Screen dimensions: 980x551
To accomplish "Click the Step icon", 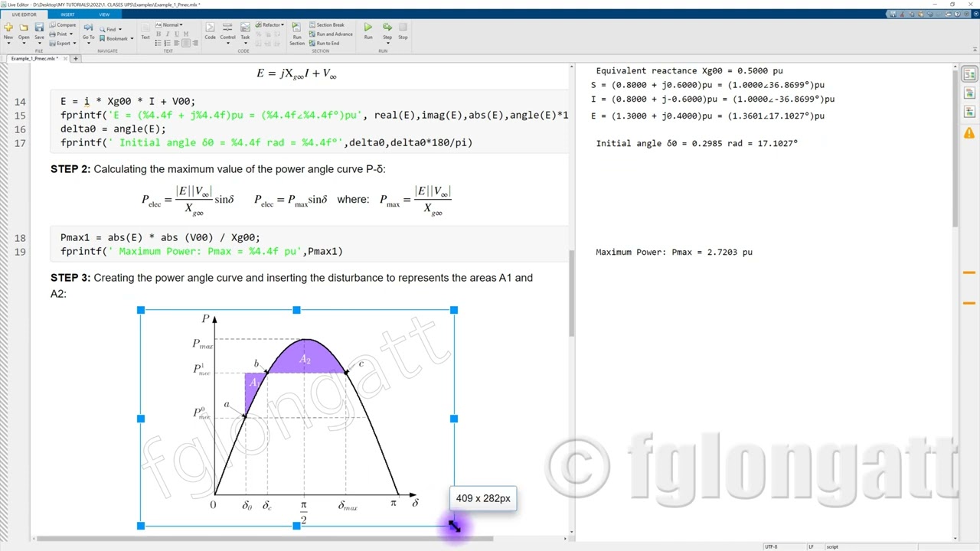I will point(387,27).
